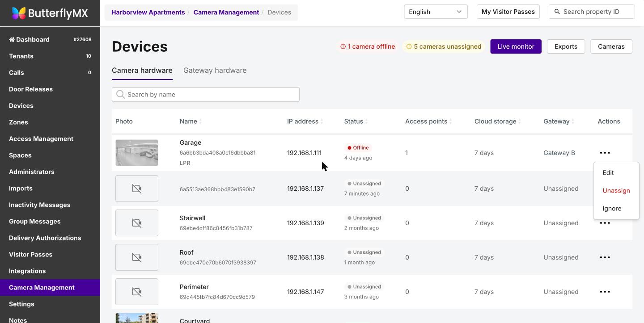The width and height of the screenshot is (644, 323).
Task: Open Group Messages
Action: [x=50, y=221]
